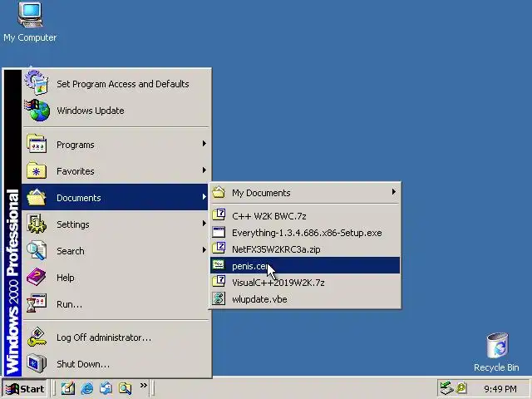Select the Recycle Bin desktop icon
Screen dimensions: 532x399
[x=496, y=352]
